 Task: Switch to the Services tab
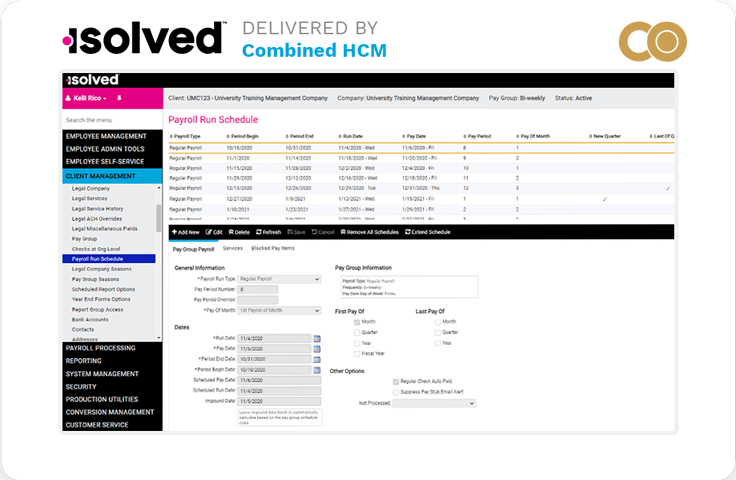click(233, 248)
